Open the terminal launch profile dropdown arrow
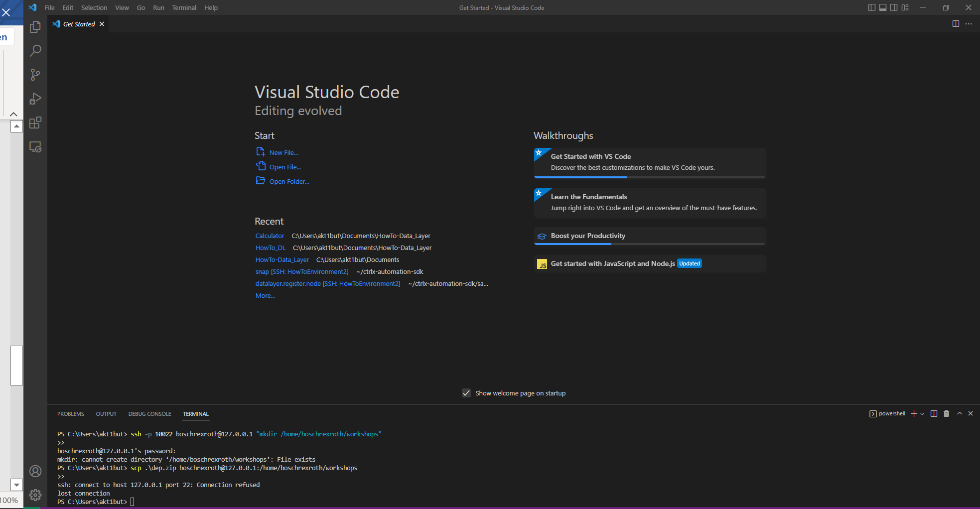980x509 pixels. coord(922,414)
